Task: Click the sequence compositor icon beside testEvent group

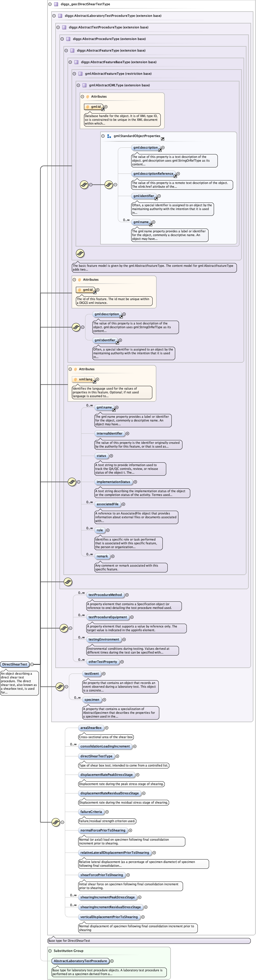Action: [60, 686]
